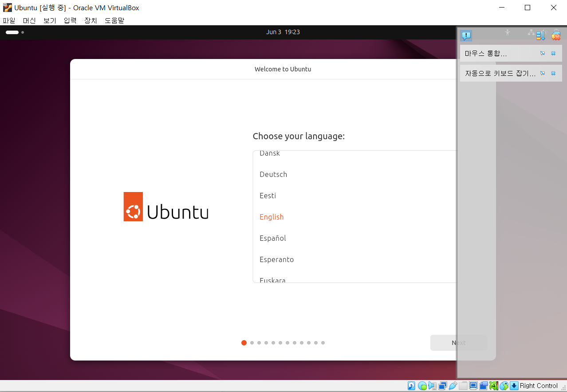The width and height of the screenshot is (567, 392).
Task: Click the optical disc status icon
Action: 422,386
